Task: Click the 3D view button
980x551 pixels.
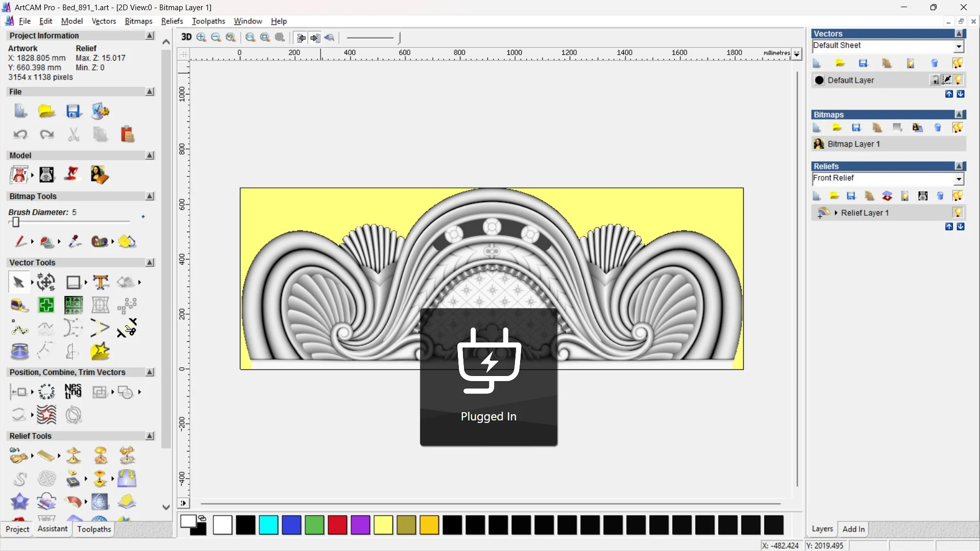Action: point(186,37)
